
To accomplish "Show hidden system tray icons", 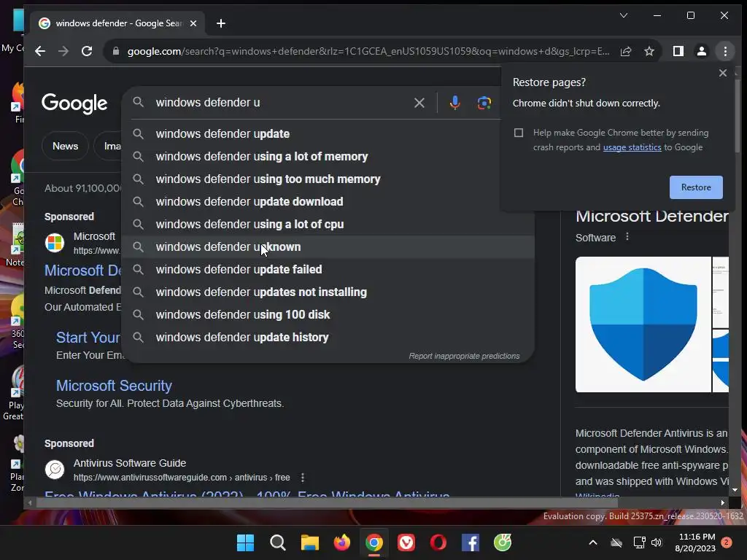I will pos(592,542).
